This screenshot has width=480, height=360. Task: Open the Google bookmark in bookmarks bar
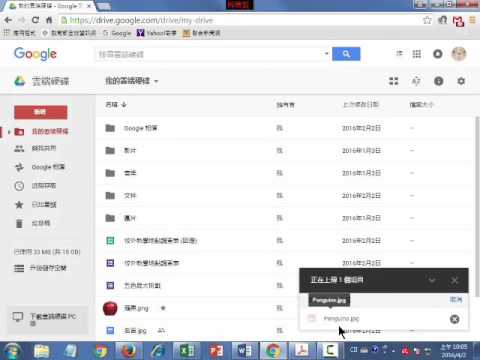(117, 33)
